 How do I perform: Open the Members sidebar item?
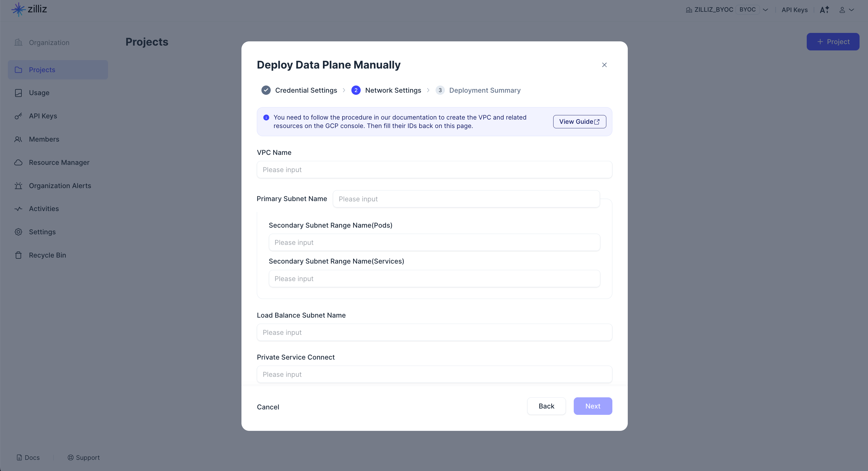coord(44,139)
